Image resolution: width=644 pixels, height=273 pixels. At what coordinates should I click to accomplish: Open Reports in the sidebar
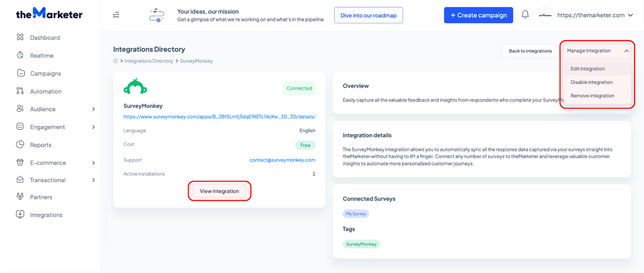point(41,145)
